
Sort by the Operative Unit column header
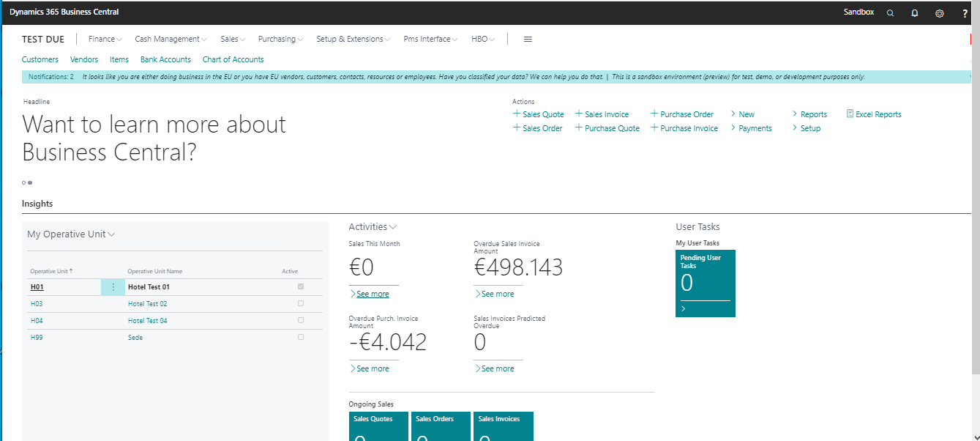(x=50, y=271)
